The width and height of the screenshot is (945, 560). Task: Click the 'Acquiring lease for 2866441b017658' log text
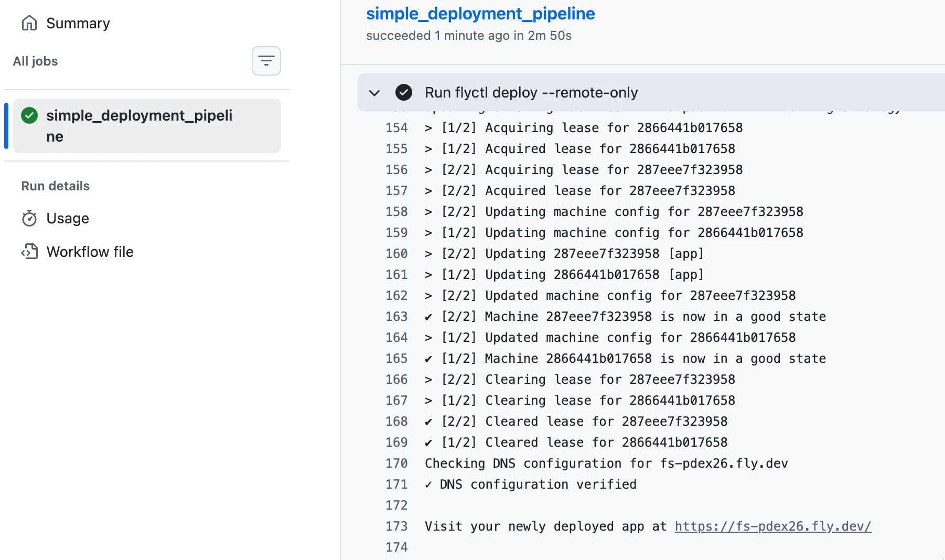(614, 128)
